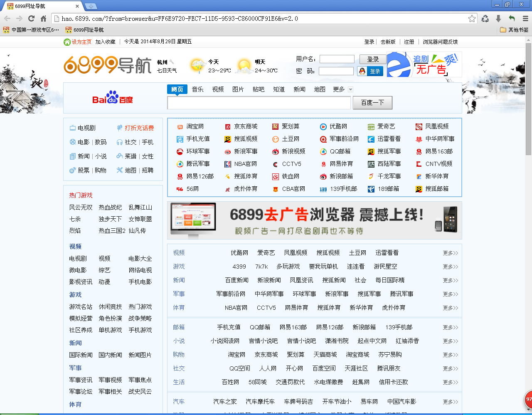Image resolution: width=532 pixels, height=415 pixels.
Task: Click the CCTV5 icon
Action: (x=276, y=164)
